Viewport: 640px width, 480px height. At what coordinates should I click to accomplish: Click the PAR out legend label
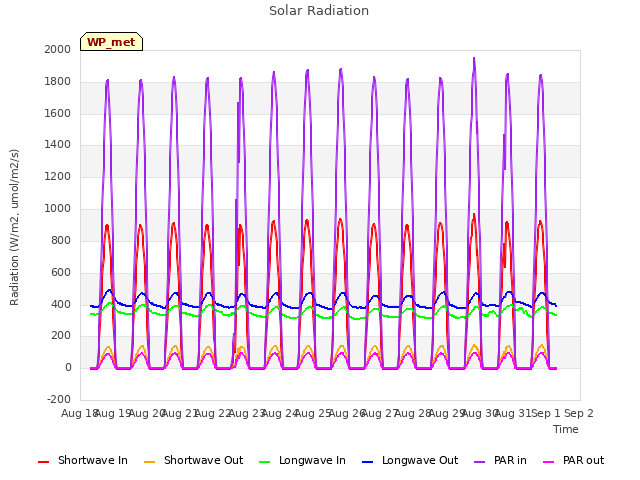pyautogui.click(x=583, y=460)
